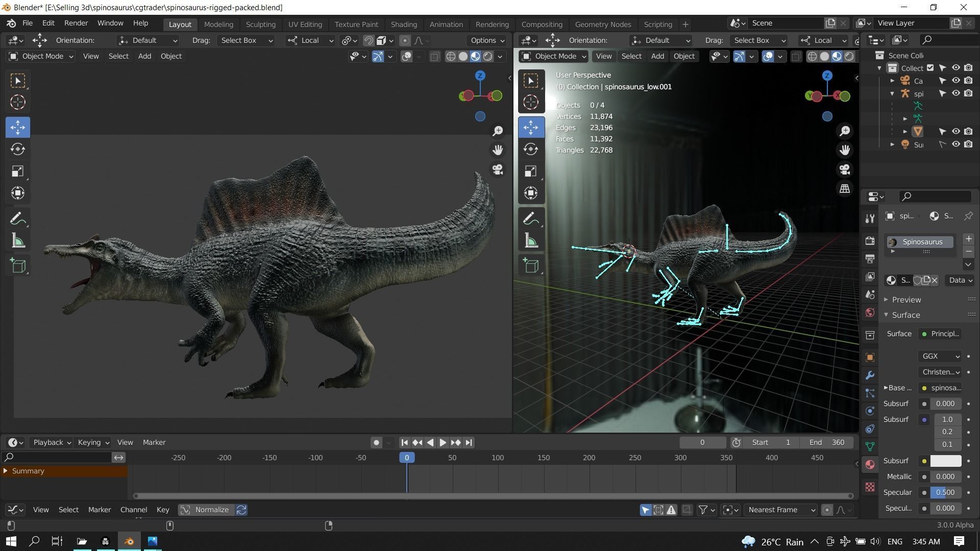Open the World properties tab
Screen dimensions: 980x551
(x=870, y=313)
